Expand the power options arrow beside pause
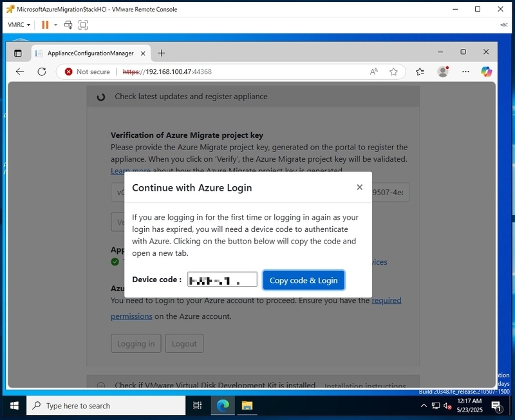Image resolution: width=515 pixels, height=420 pixels. point(55,24)
